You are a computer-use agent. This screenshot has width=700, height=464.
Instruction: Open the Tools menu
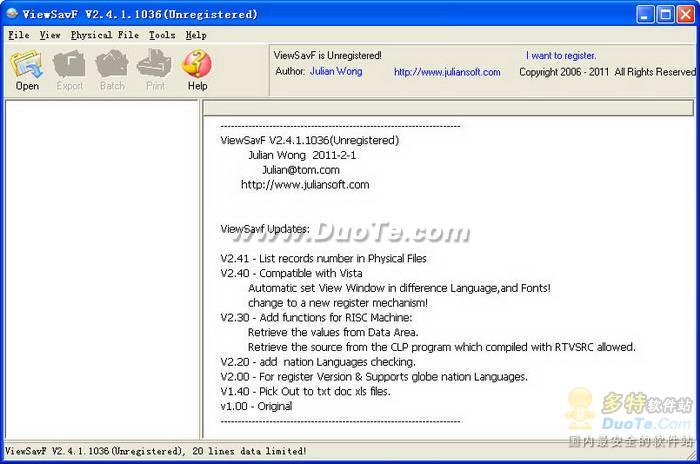click(x=162, y=35)
